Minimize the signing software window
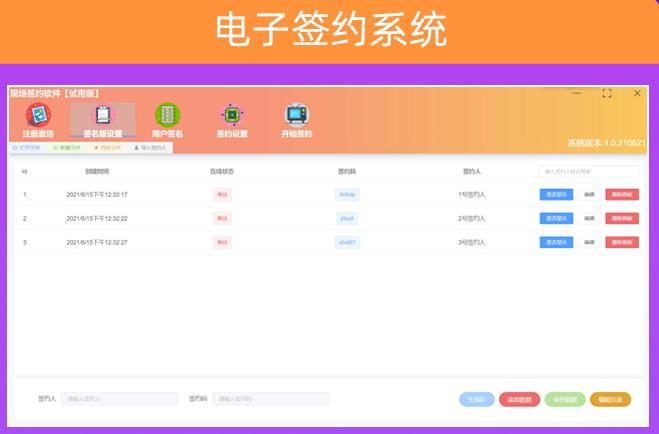This screenshot has width=659, height=434. (577, 93)
